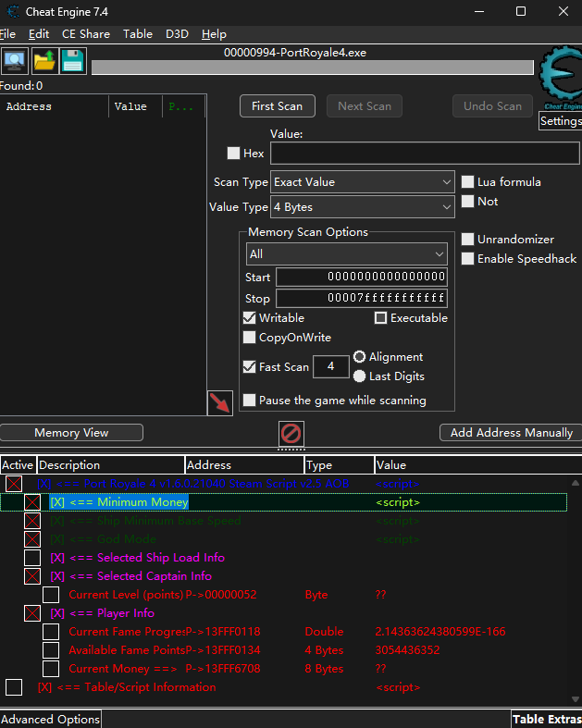
Task: Toggle the Selected Captain Info active box
Action: coord(32,576)
